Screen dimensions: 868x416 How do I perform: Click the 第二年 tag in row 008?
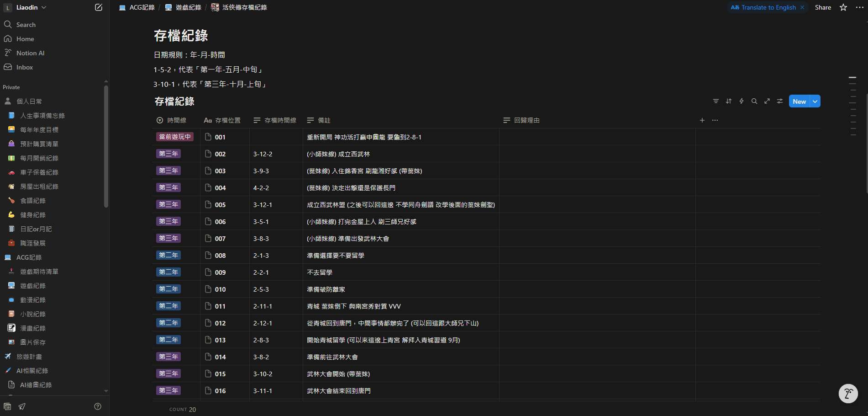tap(168, 255)
